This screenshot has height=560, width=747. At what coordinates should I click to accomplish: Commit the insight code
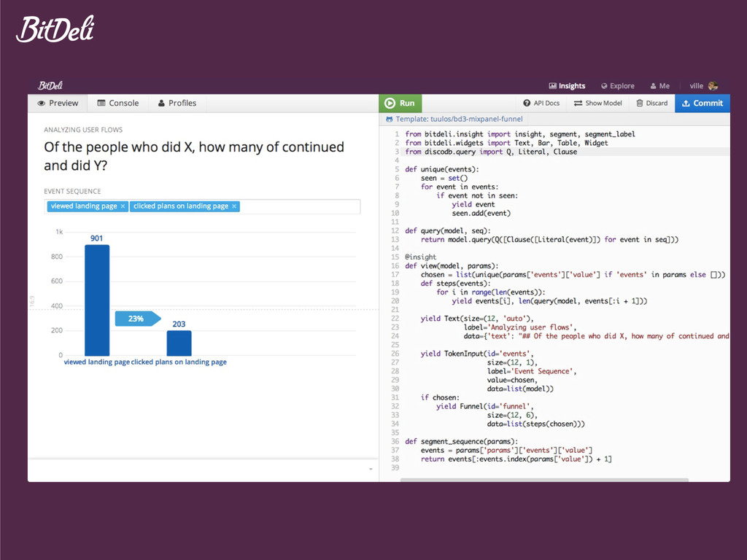tap(703, 104)
